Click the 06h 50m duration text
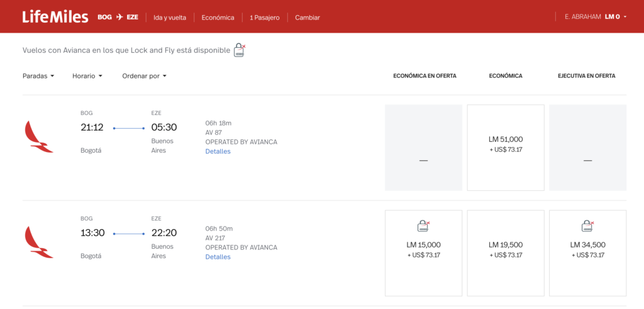The width and height of the screenshot is (644, 309). 219,229
